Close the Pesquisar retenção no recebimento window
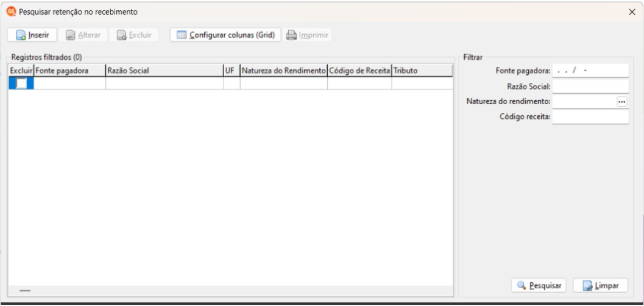The image size is (644, 306). (632, 12)
